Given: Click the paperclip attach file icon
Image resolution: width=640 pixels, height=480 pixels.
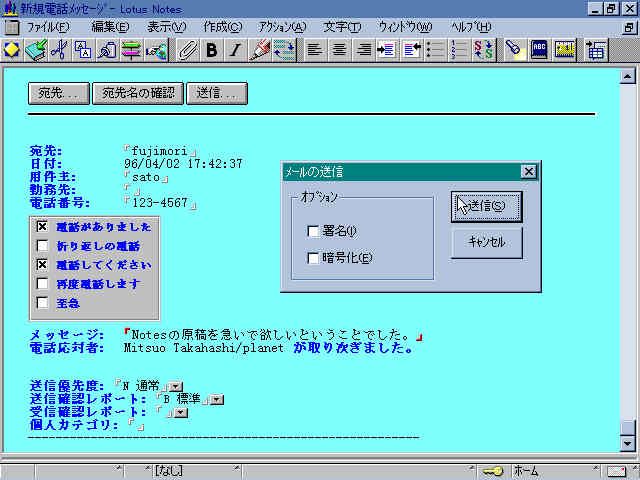Looking at the screenshot, I should pos(188,50).
